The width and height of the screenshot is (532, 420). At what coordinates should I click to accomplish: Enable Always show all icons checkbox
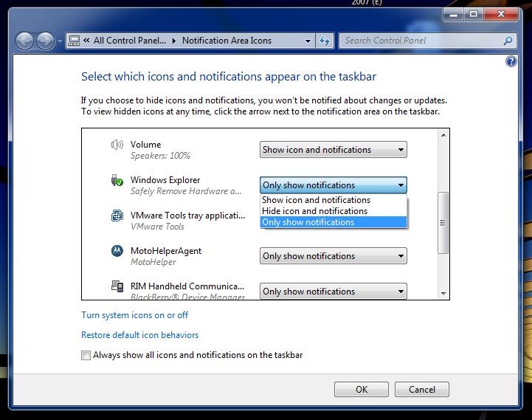pos(86,355)
